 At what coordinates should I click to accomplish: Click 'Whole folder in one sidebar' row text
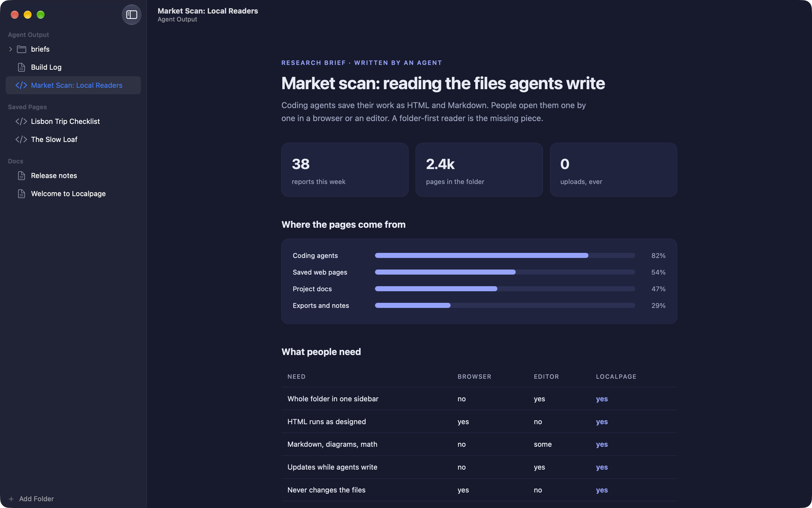click(333, 399)
